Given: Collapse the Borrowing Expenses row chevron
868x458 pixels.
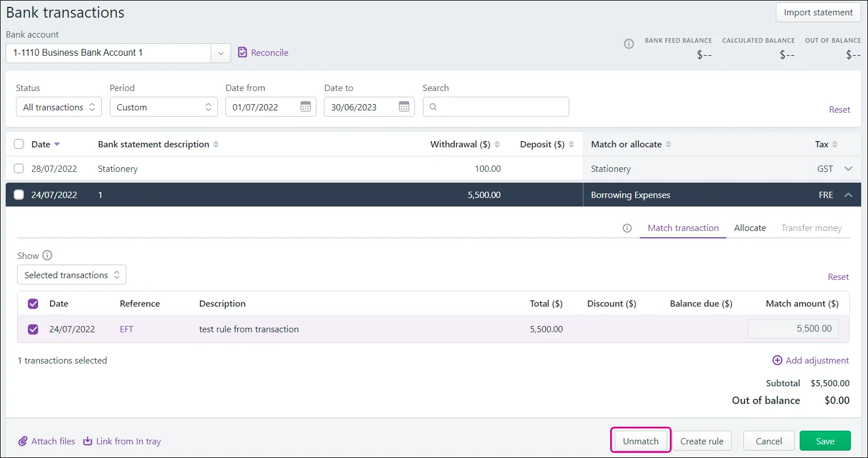Looking at the screenshot, I should coord(849,195).
